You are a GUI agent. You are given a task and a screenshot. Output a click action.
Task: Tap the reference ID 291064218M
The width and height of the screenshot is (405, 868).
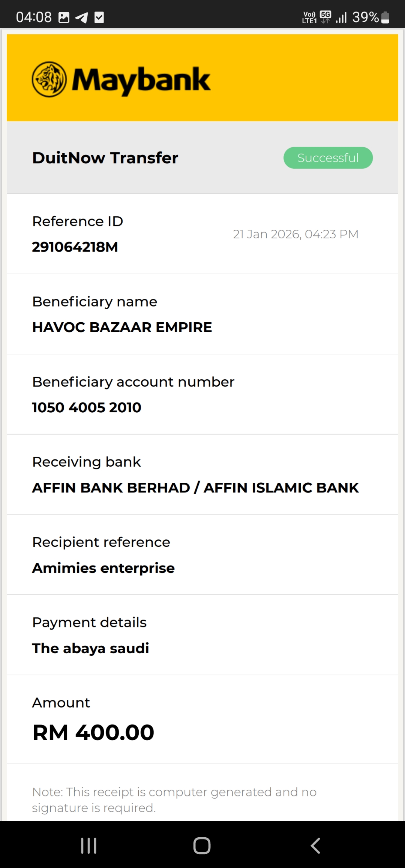click(x=75, y=247)
